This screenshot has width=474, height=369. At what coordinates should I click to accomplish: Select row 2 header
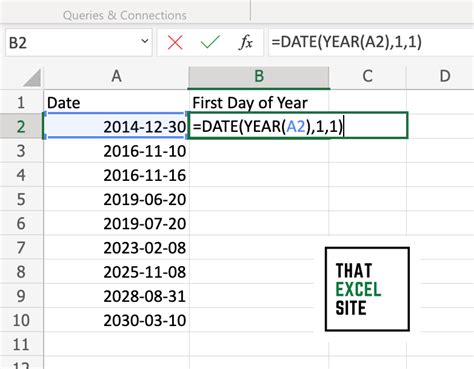[x=21, y=127]
